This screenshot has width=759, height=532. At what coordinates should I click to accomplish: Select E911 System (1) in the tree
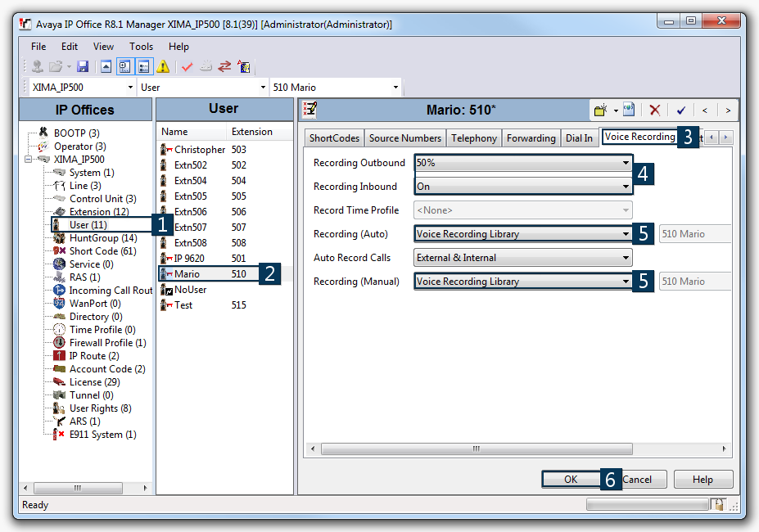click(102, 435)
